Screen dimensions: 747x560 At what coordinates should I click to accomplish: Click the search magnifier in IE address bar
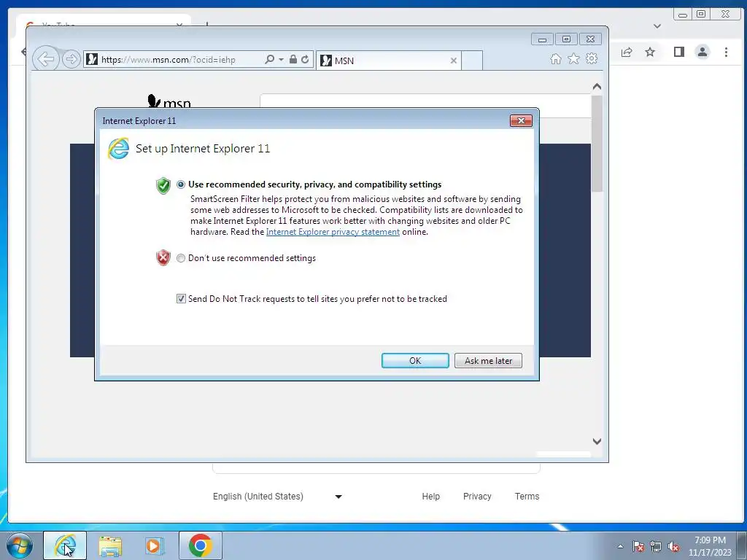tap(270, 60)
